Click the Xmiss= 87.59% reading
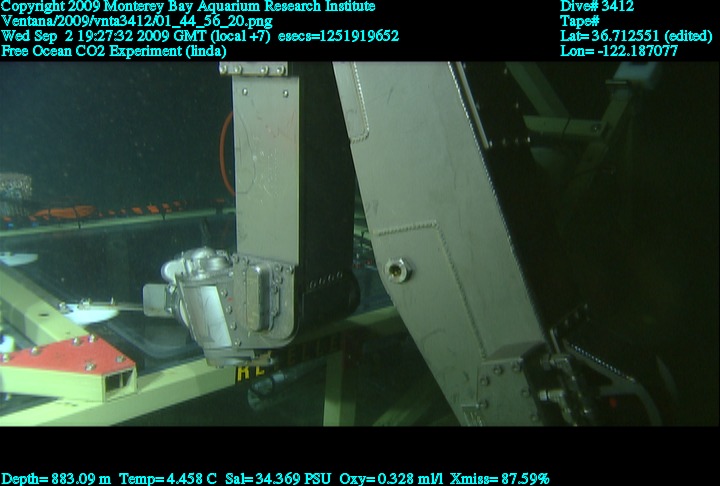Image resolution: width=720 pixels, height=486 pixels. tap(500, 479)
